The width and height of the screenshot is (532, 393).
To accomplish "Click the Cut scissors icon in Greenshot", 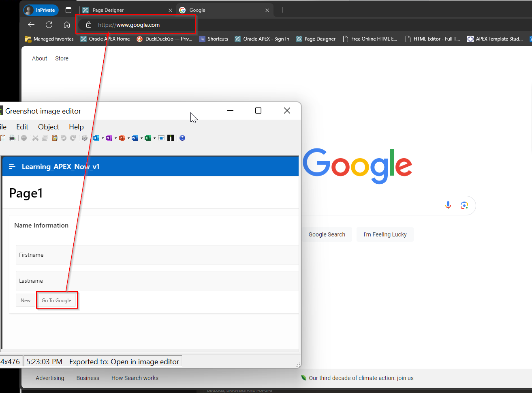I will [35, 138].
